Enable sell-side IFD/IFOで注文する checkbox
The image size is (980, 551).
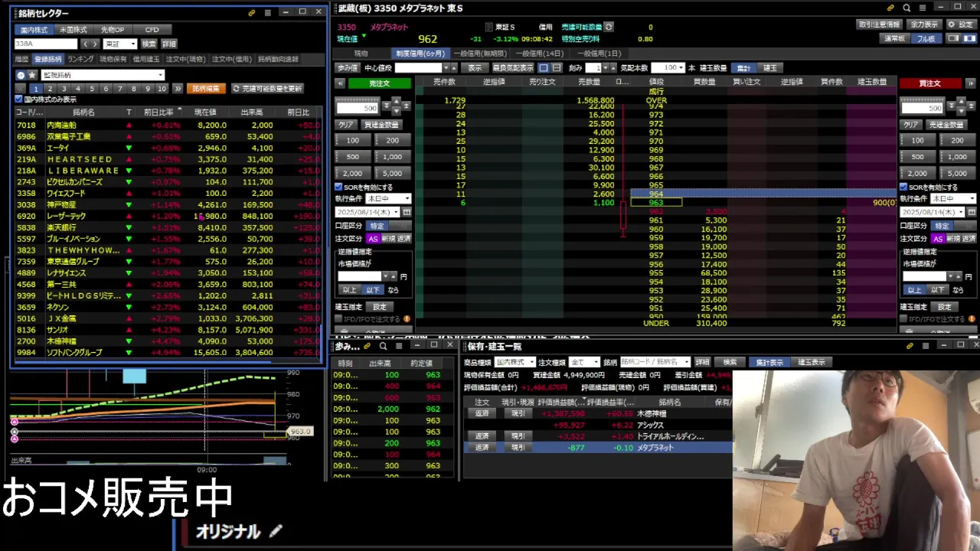pyautogui.click(x=338, y=318)
